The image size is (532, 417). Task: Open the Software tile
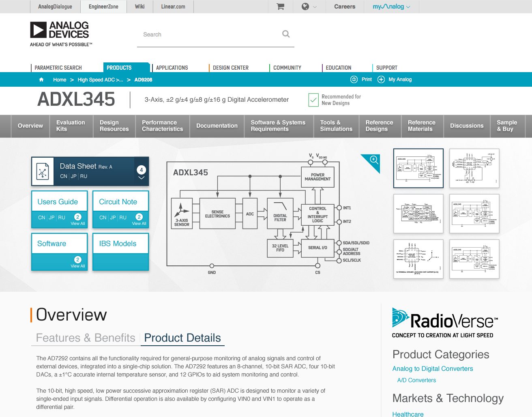(x=59, y=252)
